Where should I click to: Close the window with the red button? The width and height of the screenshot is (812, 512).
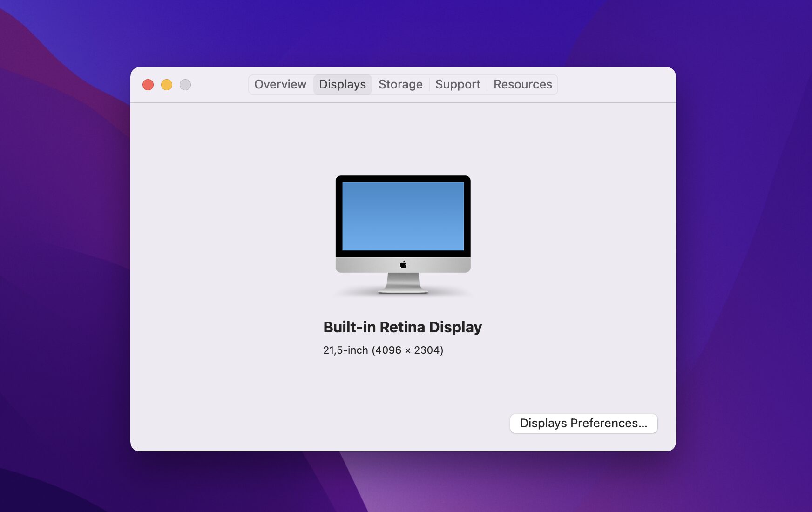(x=148, y=85)
